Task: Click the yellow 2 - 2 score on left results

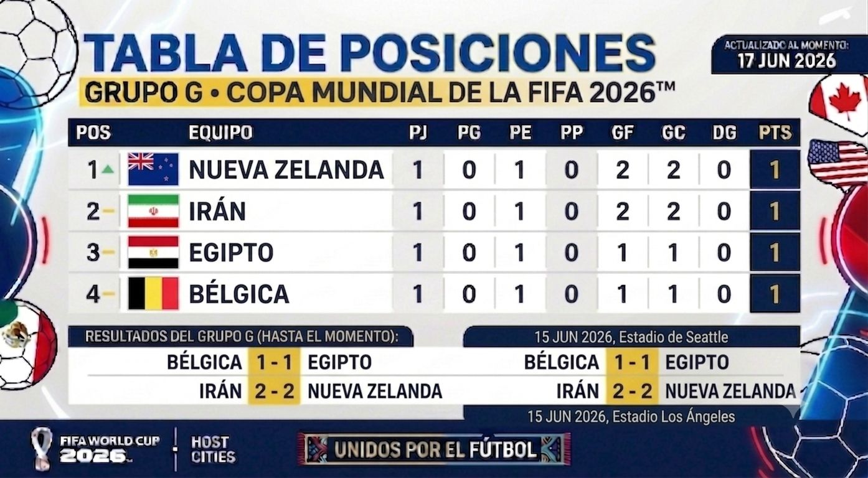Action: (x=274, y=391)
